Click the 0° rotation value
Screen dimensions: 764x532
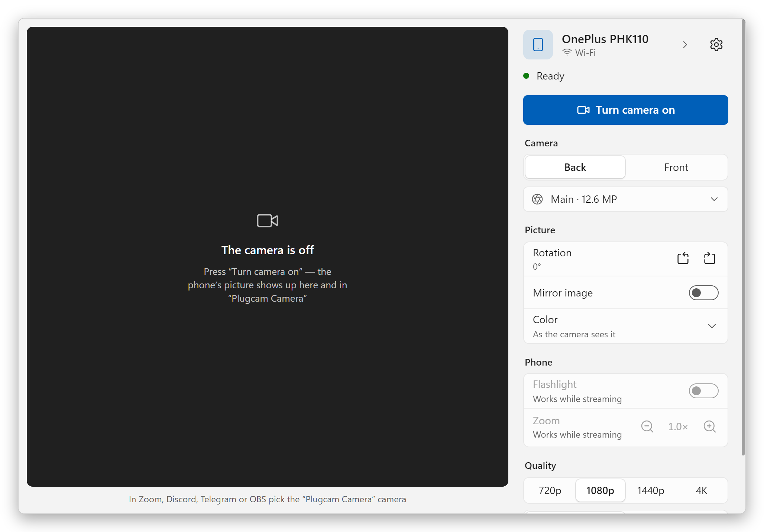point(537,266)
